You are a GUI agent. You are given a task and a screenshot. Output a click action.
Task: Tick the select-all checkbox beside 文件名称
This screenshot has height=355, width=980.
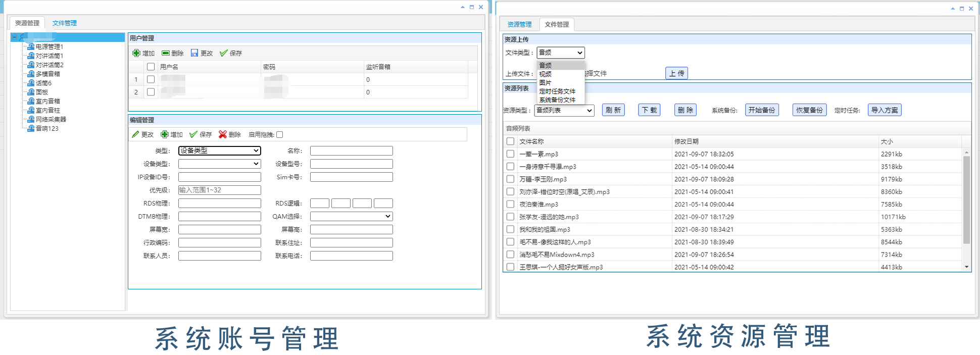511,141
